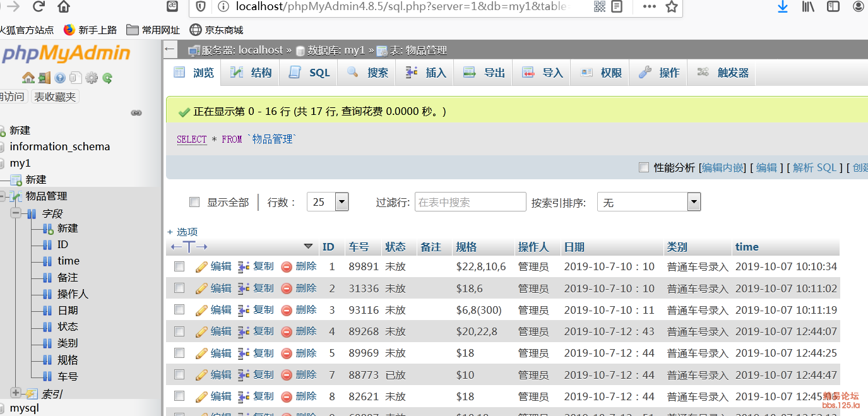
Task: Click the delete icon for row ID 7
Action: click(x=287, y=375)
